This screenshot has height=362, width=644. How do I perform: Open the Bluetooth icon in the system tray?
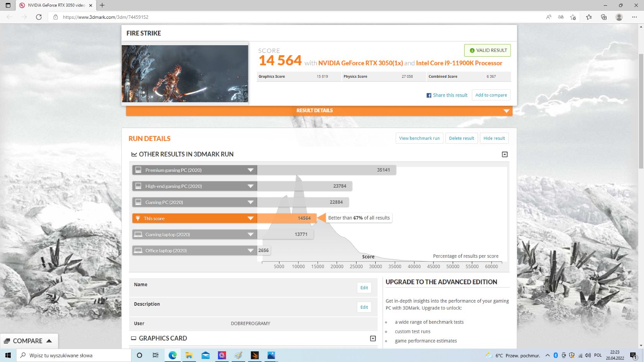coord(555,355)
